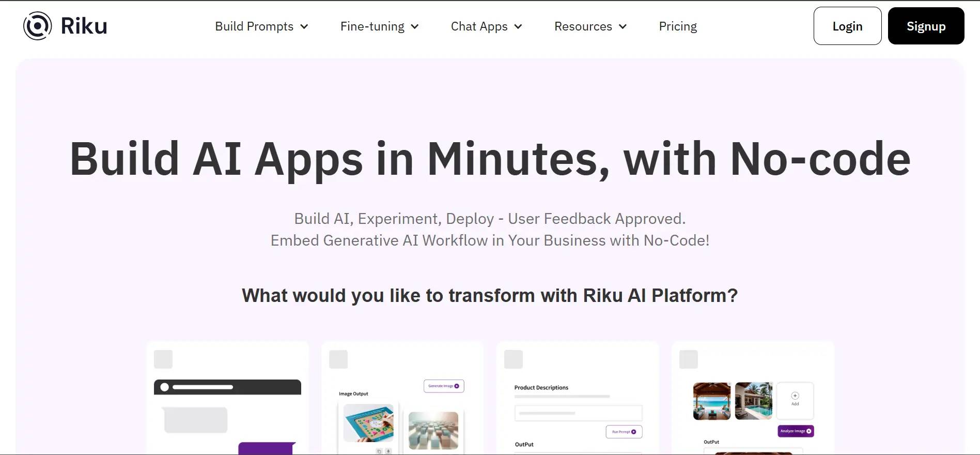Screen dimensions: 980x455
Task: Expand the Fine-tuning dropdown menu
Action: 379,26
